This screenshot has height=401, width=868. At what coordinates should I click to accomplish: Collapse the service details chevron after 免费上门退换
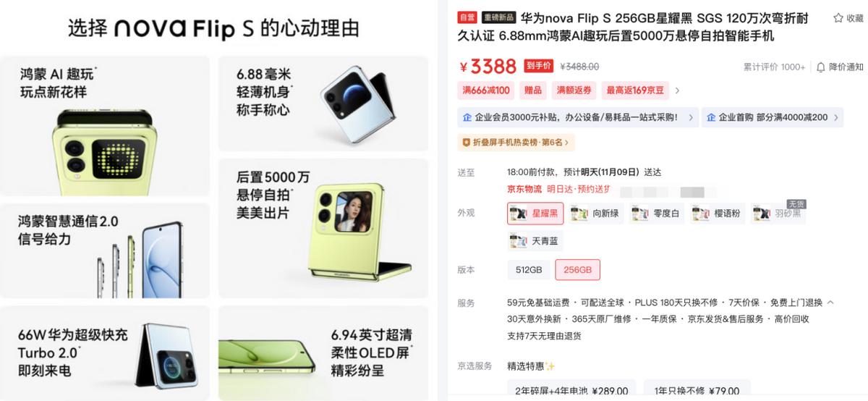830,302
